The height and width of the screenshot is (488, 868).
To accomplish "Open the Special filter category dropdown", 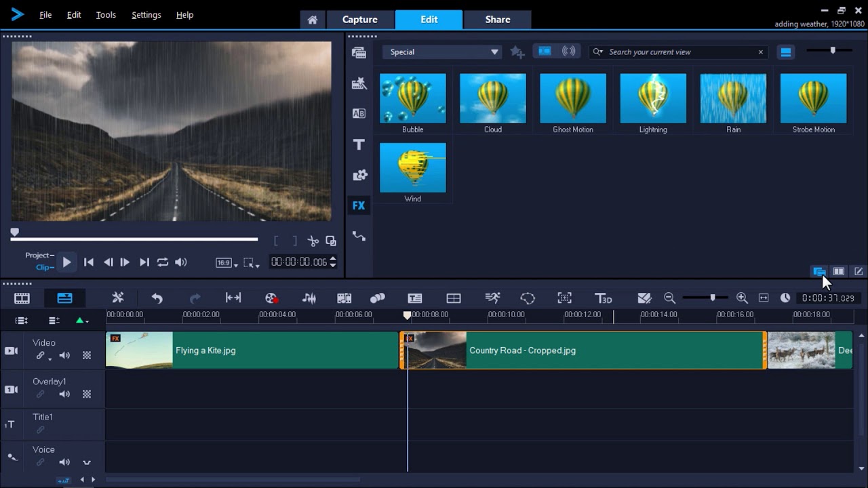I will [x=442, y=52].
